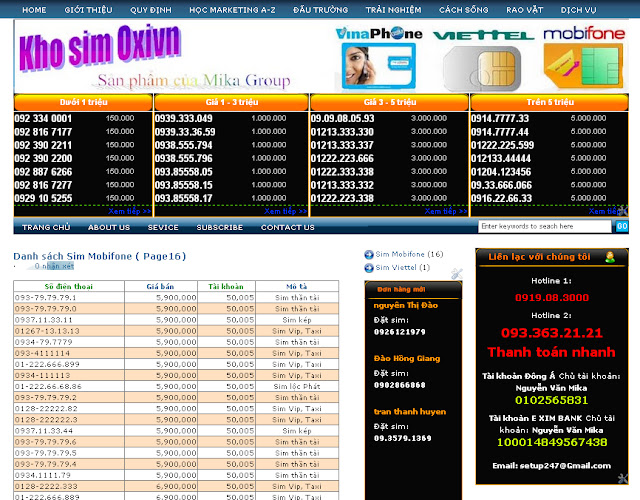This screenshot has height=500, width=640.
Task: Click the contact person icon beside Liên lạc
Action: 610,257
